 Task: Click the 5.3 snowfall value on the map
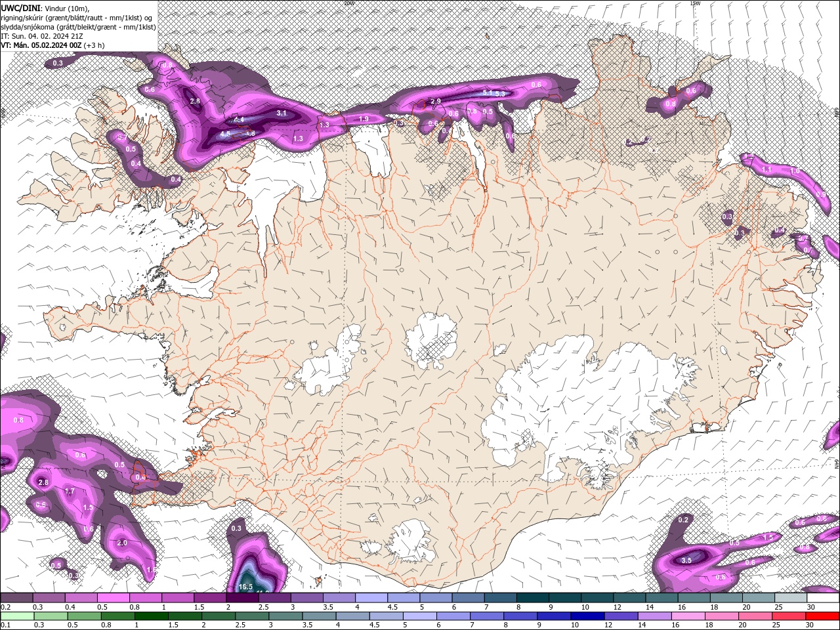[x=500, y=93]
